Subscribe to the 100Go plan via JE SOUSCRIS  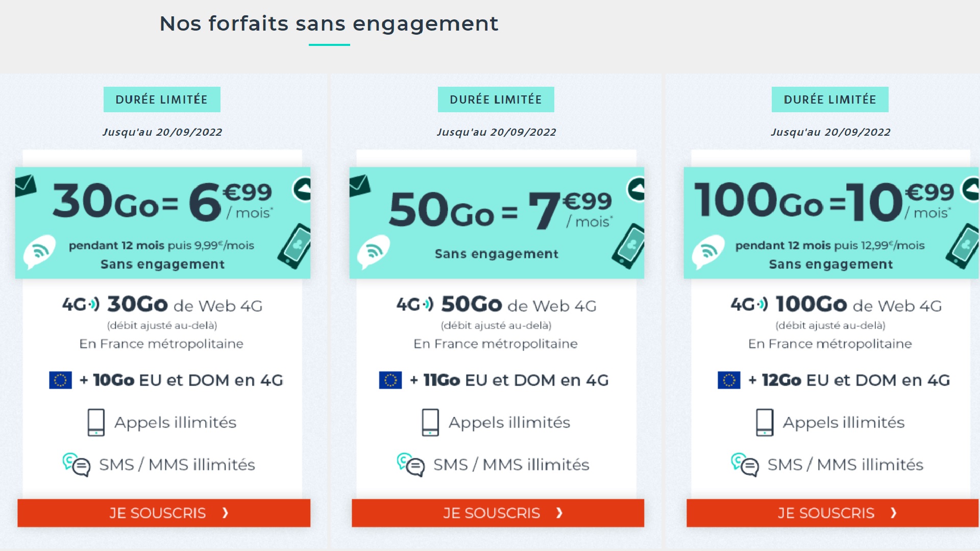[x=832, y=513]
